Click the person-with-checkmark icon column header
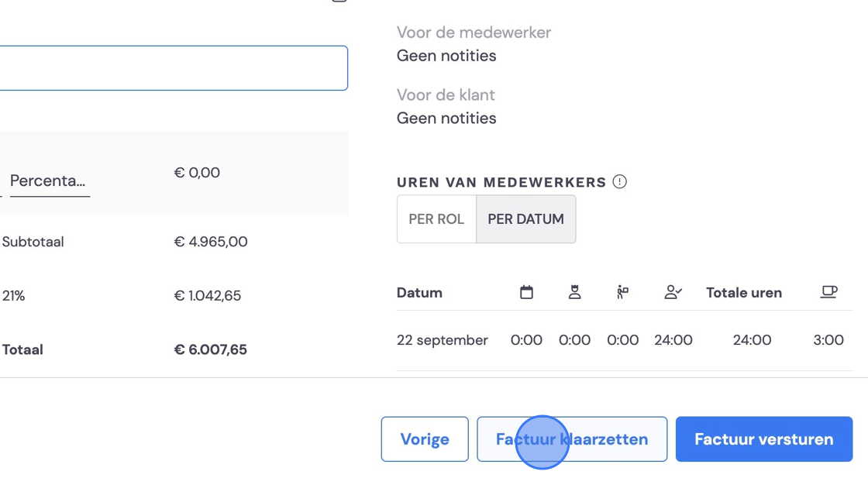868x485 pixels. pos(673,292)
